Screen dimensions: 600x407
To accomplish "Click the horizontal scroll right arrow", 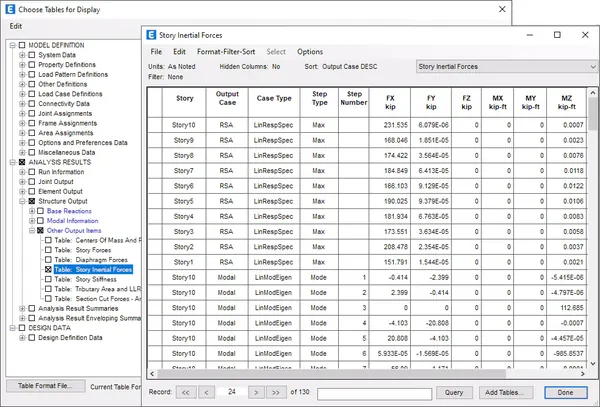I will coord(583,373).
